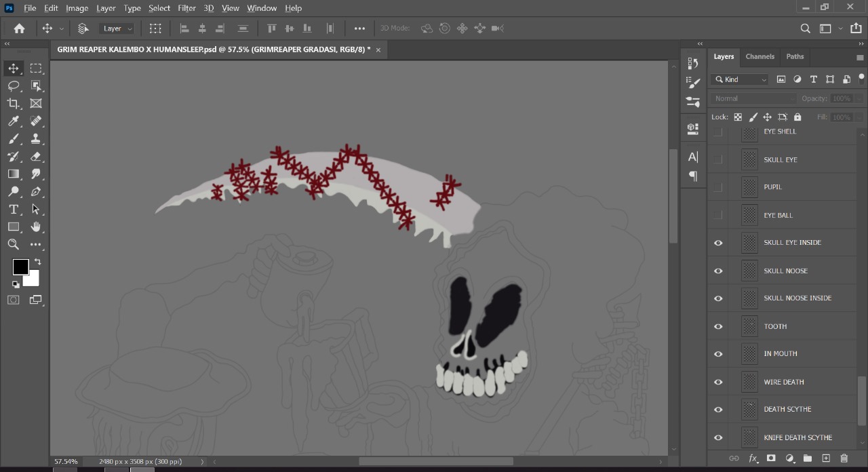Click the Share icon at top right
868x472 pixels.
[856, 28]
